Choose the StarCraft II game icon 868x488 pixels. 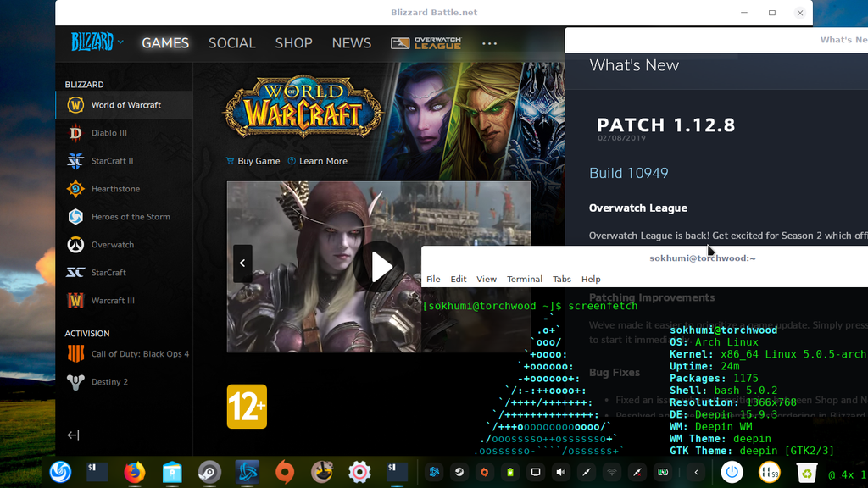pos(75,161)
